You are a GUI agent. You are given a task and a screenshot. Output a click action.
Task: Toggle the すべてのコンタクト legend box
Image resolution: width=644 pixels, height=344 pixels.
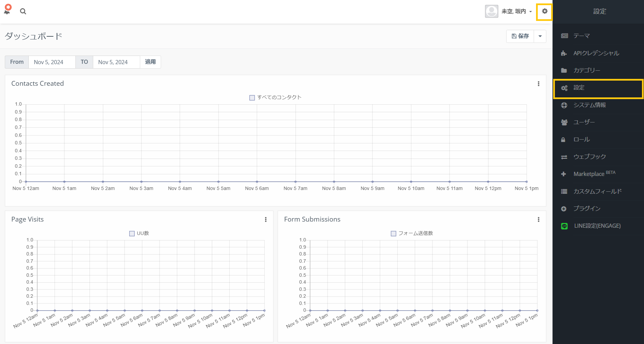(x=252, y=98)
